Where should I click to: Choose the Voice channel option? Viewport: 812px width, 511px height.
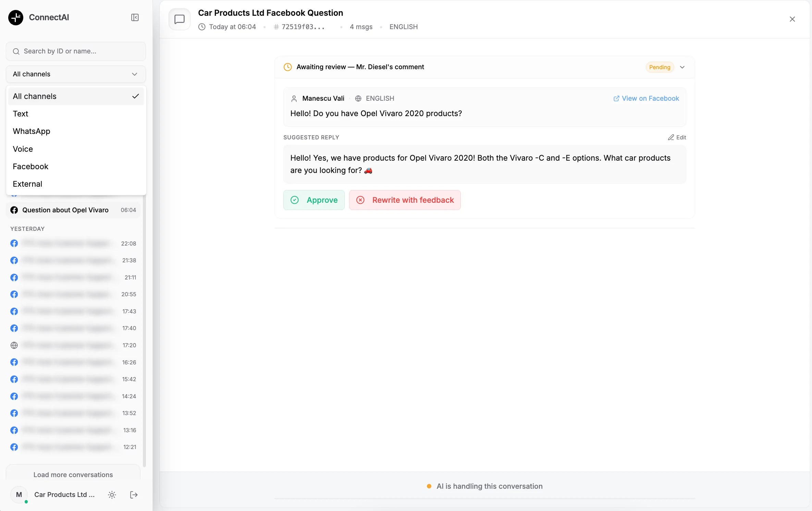[76, 149]
